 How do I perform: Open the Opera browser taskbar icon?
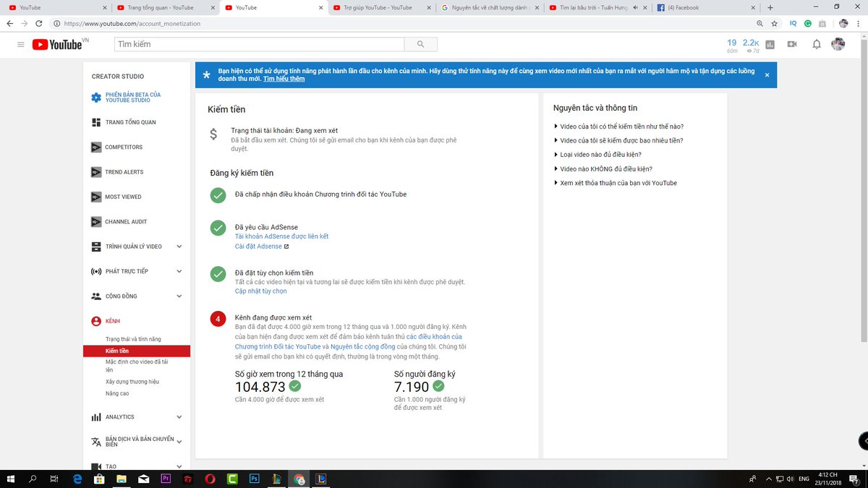tap(210, 479)
